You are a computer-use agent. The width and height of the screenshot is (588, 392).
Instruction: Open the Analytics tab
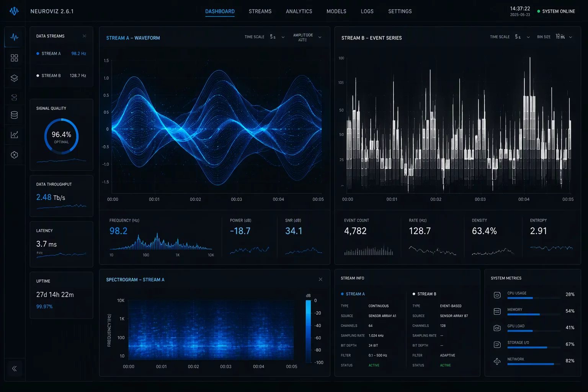tap(299, 11)
